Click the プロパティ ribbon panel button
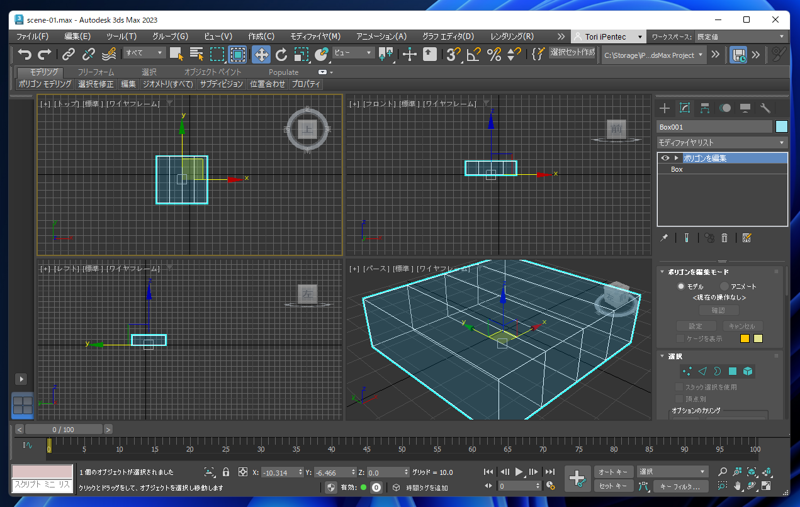This screenshot has width=800, height=507. (x=306, y=84)
